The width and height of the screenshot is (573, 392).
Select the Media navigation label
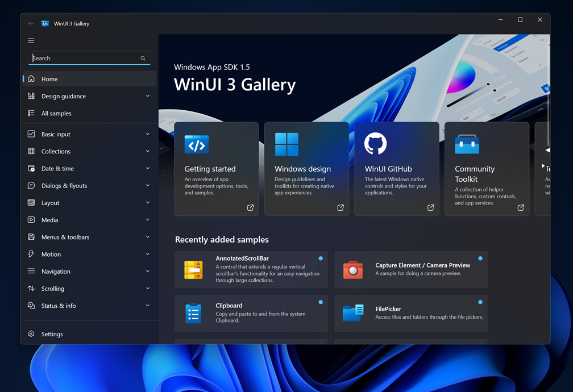(49, 220)
